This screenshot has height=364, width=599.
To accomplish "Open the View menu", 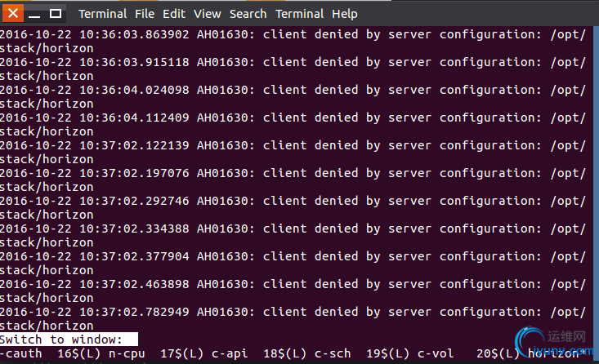I will (208, 14).
